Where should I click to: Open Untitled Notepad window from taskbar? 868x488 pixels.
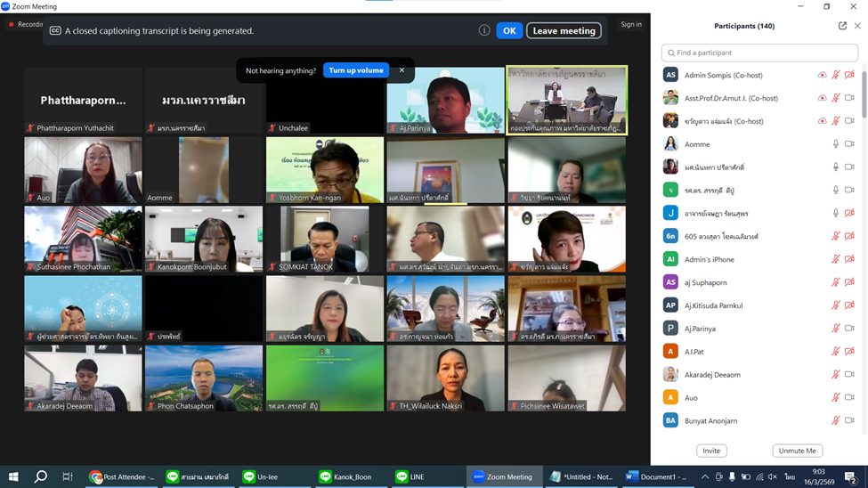(x=580, y=477)
